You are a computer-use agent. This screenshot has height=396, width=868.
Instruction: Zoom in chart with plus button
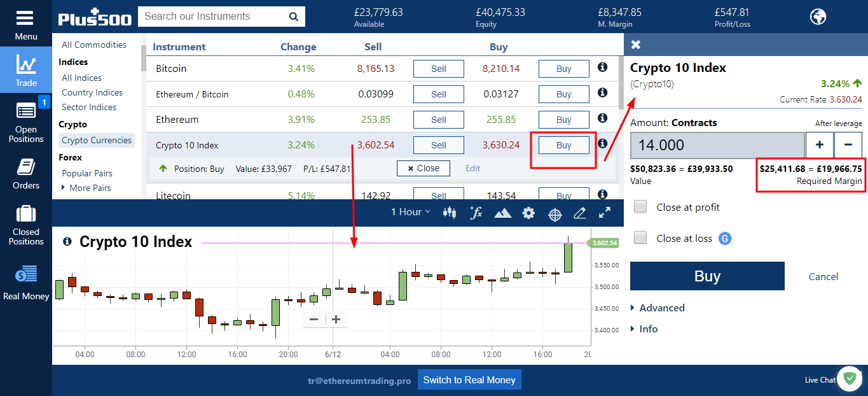coord(336,320)
